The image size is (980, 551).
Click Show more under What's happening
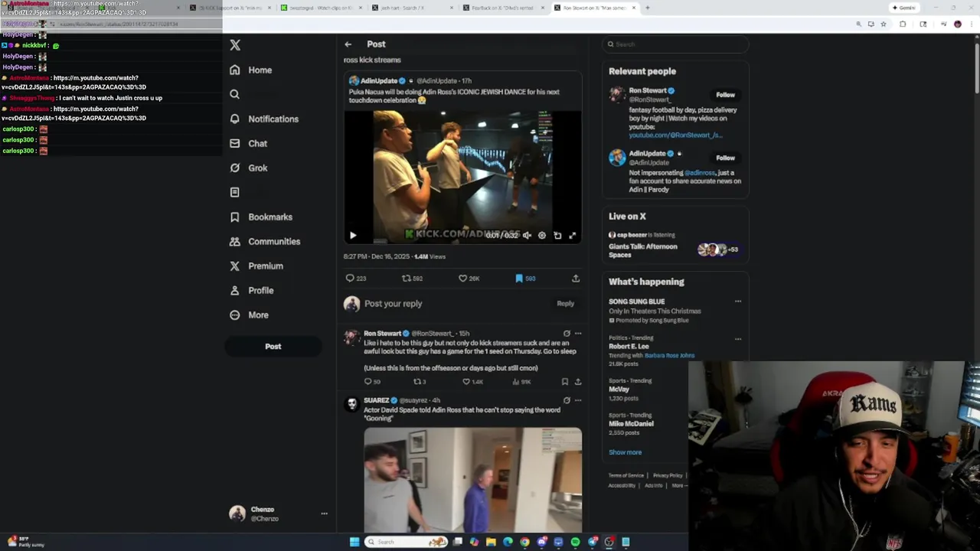[x=625, y=452]
